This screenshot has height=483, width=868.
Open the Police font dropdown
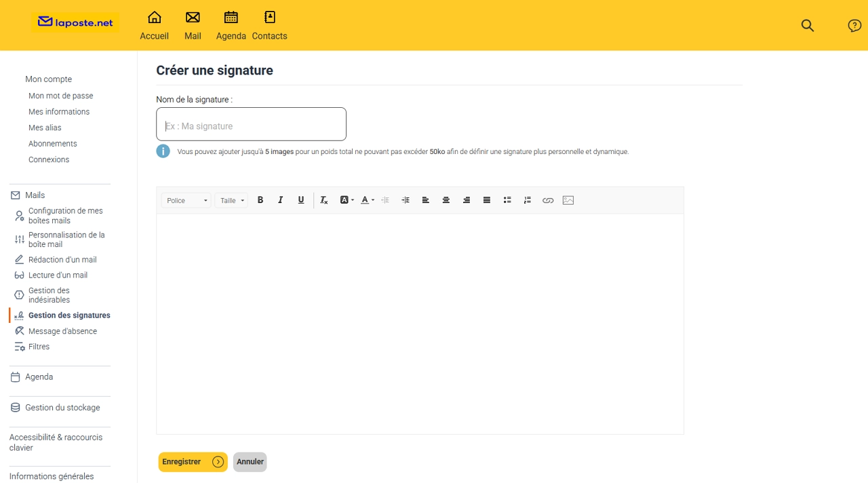(186, 200)
